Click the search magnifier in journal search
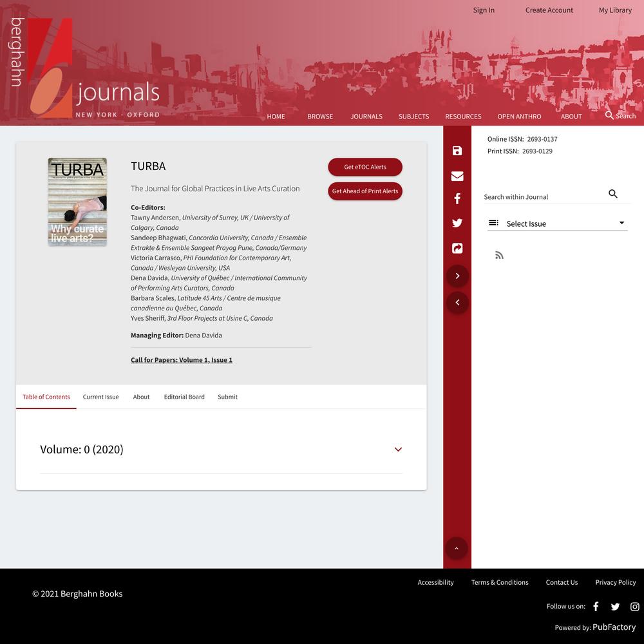 pos(613,194)
